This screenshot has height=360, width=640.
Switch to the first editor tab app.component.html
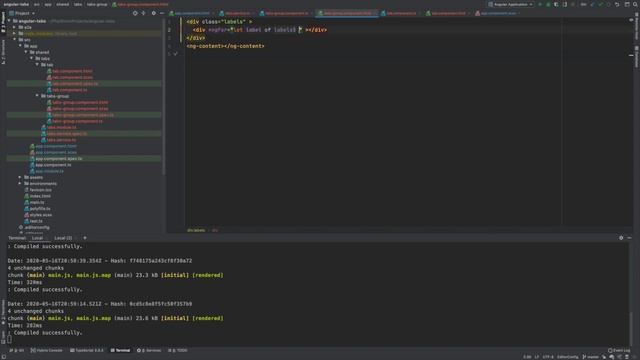pos(192,13)
